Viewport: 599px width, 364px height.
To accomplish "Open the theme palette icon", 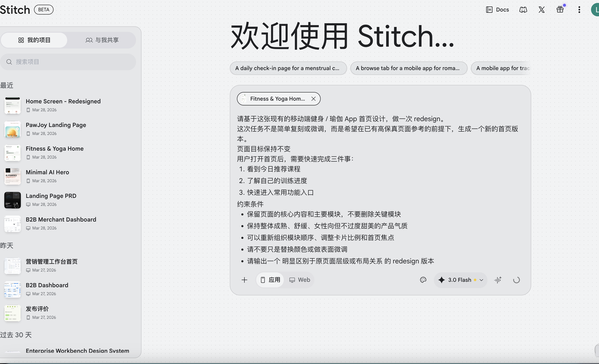I will [x=423, y=280].
